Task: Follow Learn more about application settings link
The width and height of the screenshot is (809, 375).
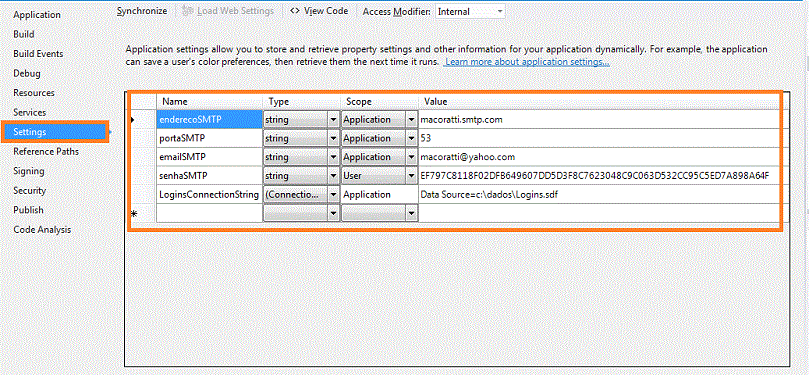Action: (x=527, y=62)
